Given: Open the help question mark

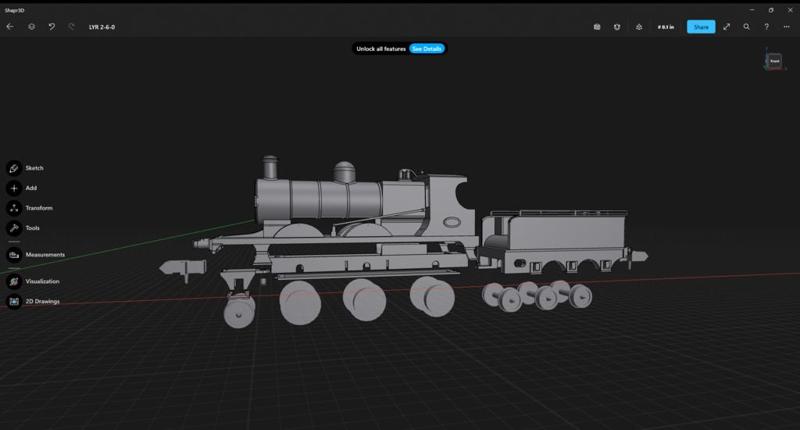Looking at the screenshot, I should 766,27.
